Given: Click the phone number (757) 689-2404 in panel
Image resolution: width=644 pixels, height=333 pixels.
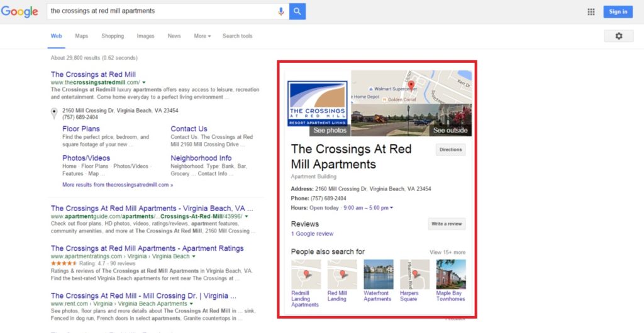Looking at the screenshot, I should 328,198.
